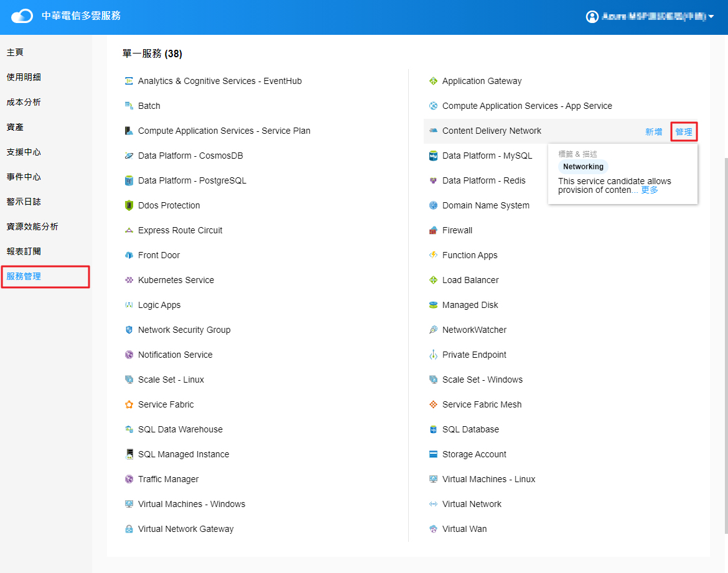Click 新增 for Content Delivery Network
Viewport: 728px width, 573px height.
coord(654,132)
